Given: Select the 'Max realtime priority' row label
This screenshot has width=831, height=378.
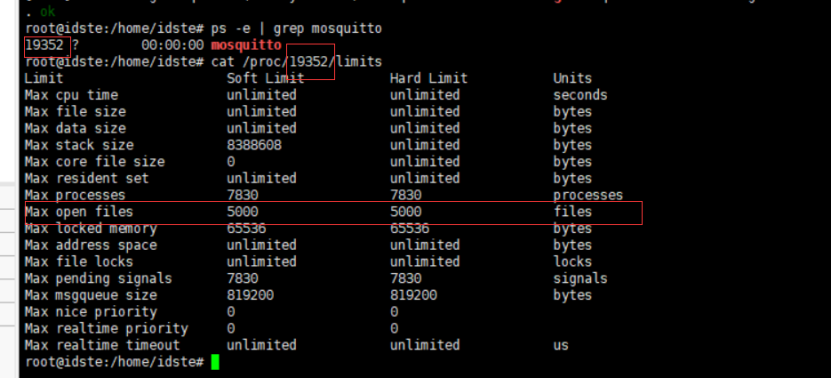Looking at the screenshot, I should coord(107,329).
